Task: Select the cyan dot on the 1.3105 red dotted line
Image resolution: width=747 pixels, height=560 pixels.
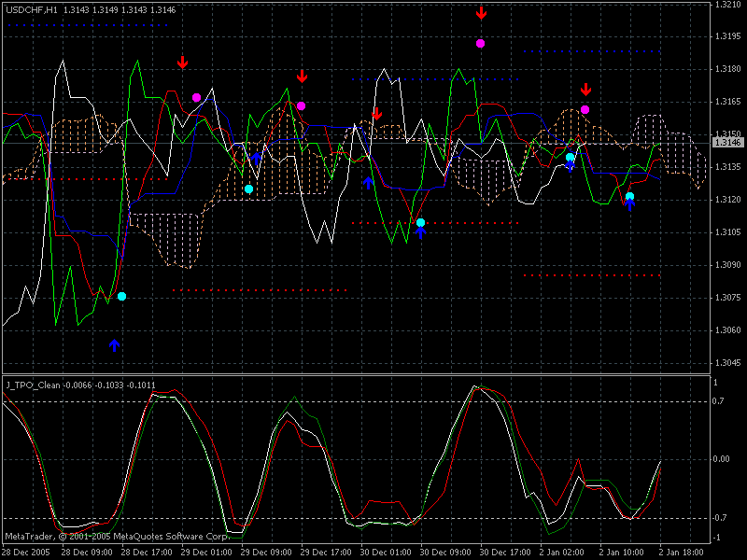Action: click(420, 222)
